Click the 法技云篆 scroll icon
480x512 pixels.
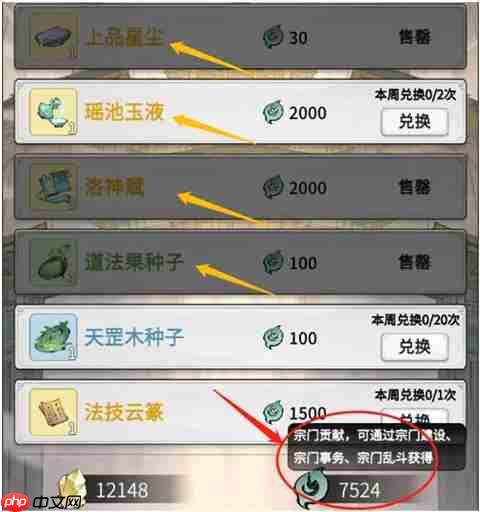click(x=53, y=412)
